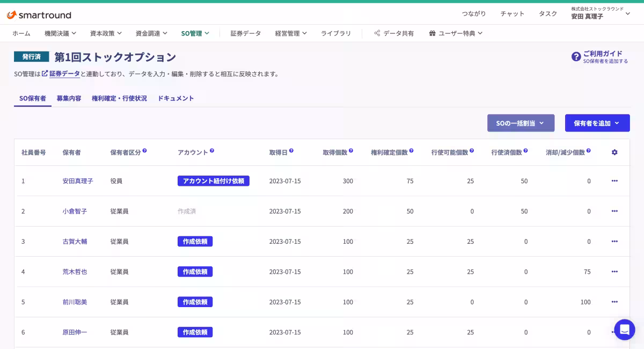Click help icon next to 取得日

(291, 151)
